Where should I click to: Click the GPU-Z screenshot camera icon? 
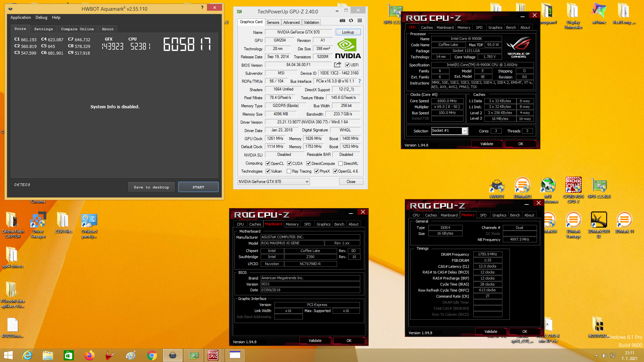tap(342, 21)
